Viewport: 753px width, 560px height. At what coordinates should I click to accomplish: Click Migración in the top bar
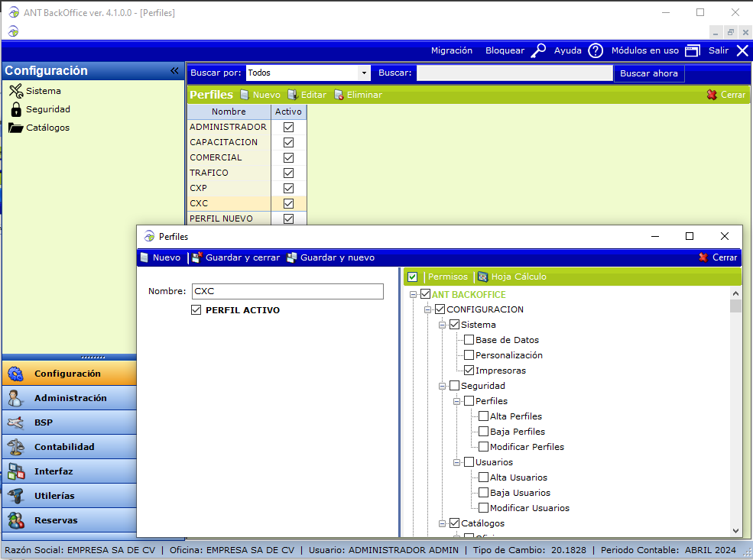(451, 50)
